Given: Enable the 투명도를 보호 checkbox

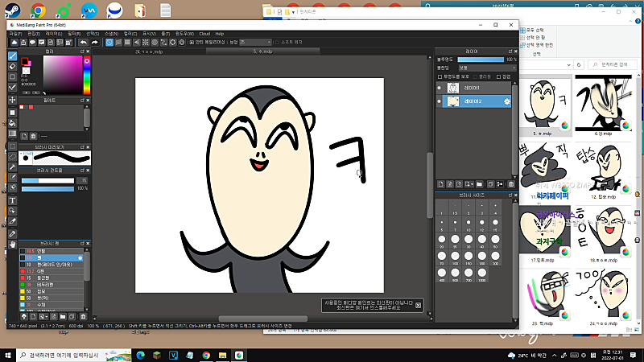Looking at the screenshot, I should (441, 76).
